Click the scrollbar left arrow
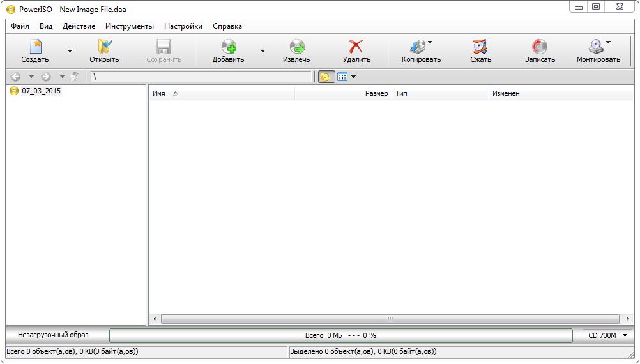The width and height of the screenshot is (640, 364). (x=155, y=319)
